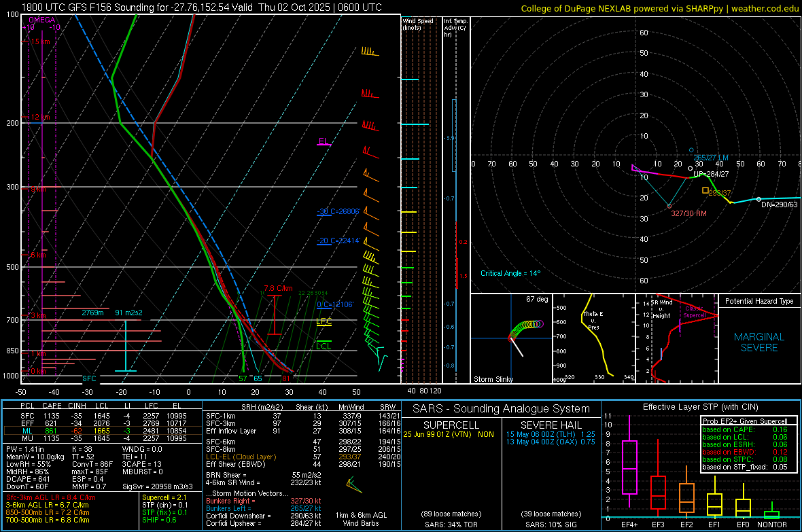Click the OMEGA label on the skew-T

[41, 20]
